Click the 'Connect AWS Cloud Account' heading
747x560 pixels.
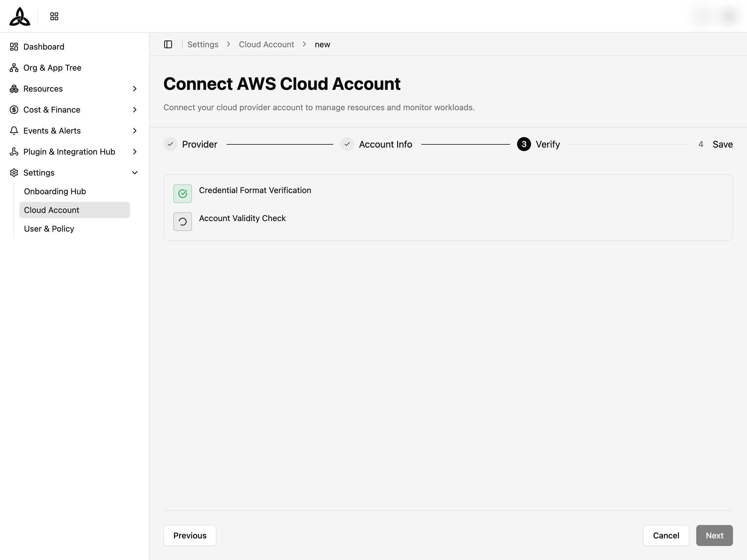pos(282,83)
